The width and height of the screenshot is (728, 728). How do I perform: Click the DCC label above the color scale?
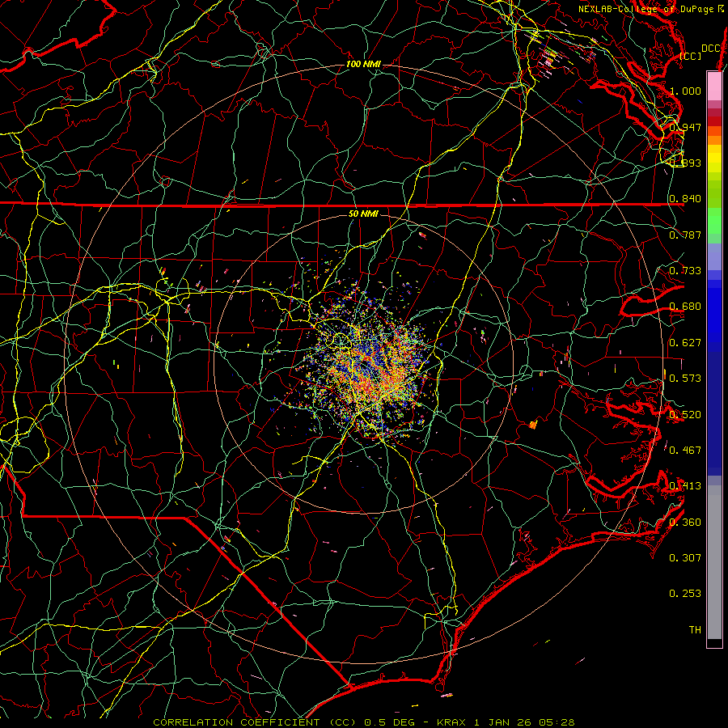711,49
